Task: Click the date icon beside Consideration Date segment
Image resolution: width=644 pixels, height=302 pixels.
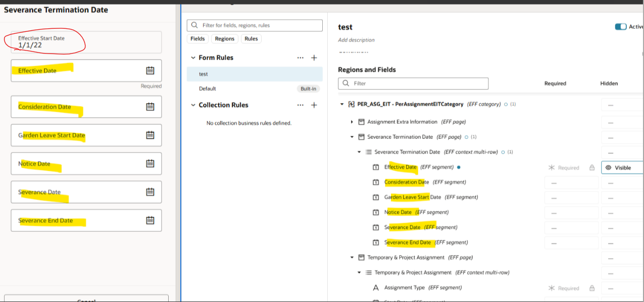Action: tap(376, 182)
